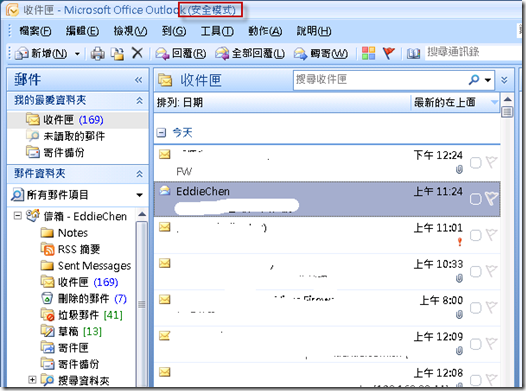Click 轉寄(W) forward button
The image size is (526, 391).
click(321, 53)
